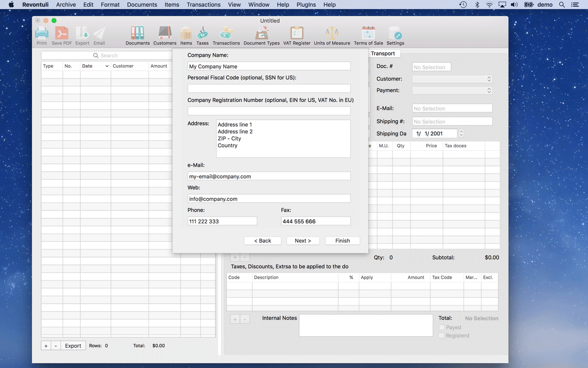The width and height of the screenshot is (588, 368).
Task: Open the Documents menu
Action: (142, 4)
